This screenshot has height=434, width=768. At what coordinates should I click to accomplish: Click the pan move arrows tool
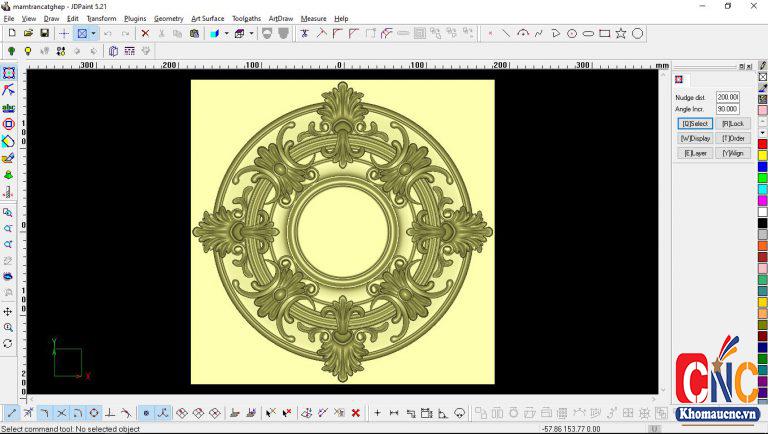tap(9, 311)
